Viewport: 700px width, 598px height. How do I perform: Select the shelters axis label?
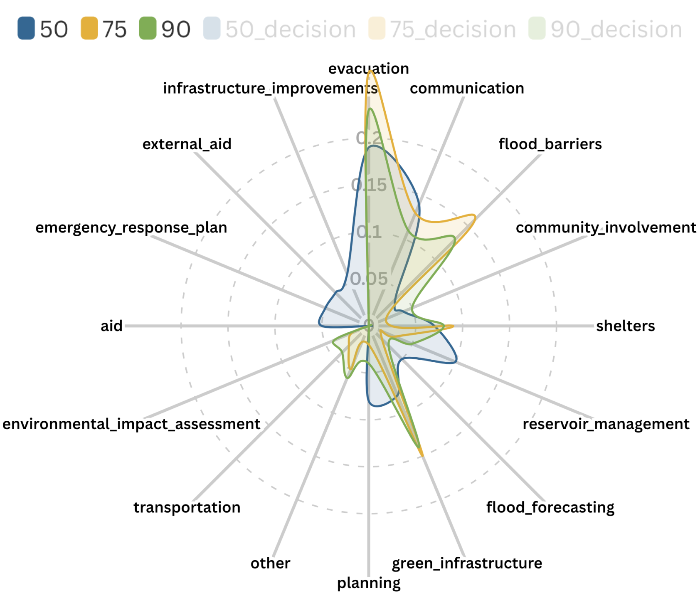click(x=625, y=326)
